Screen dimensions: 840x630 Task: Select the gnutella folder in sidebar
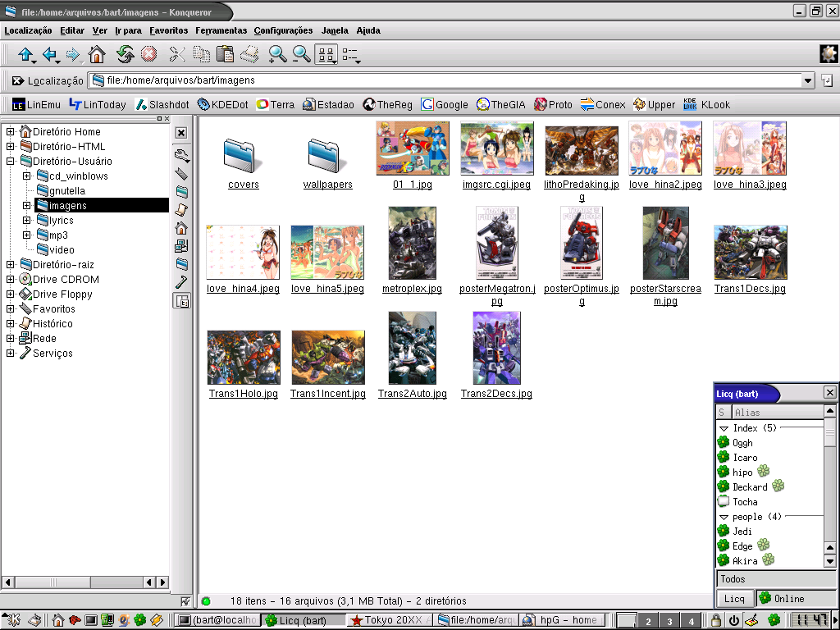[x=61, y=190]
